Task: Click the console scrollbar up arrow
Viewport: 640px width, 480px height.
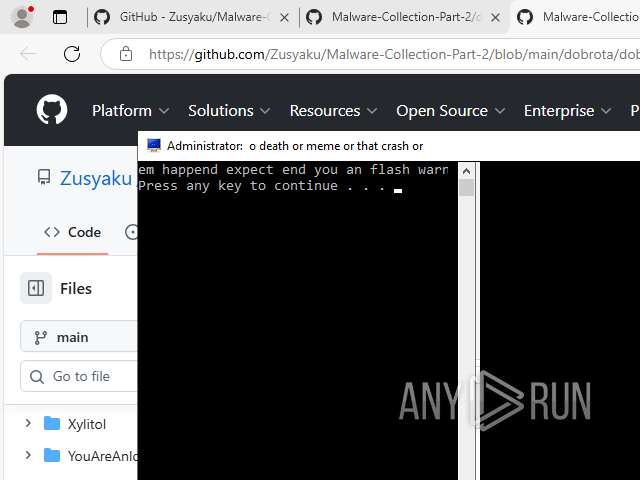Action: 466,171
